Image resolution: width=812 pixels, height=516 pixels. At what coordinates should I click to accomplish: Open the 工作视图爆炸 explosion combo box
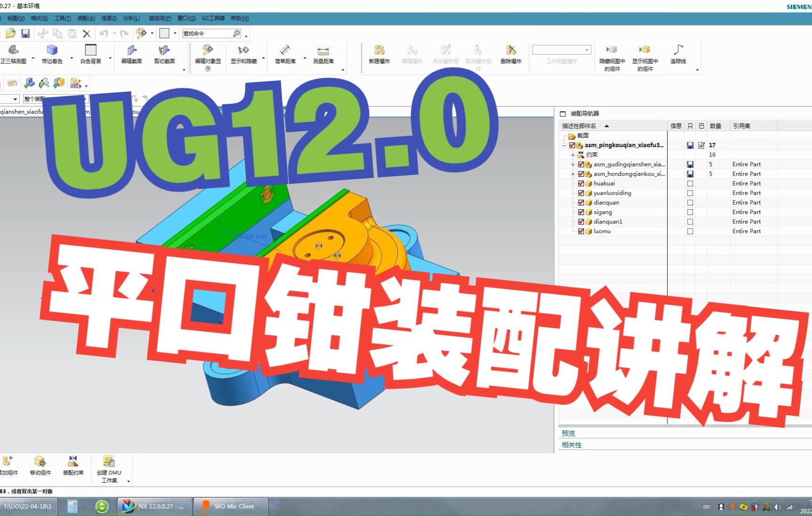(x=561, y=50)
